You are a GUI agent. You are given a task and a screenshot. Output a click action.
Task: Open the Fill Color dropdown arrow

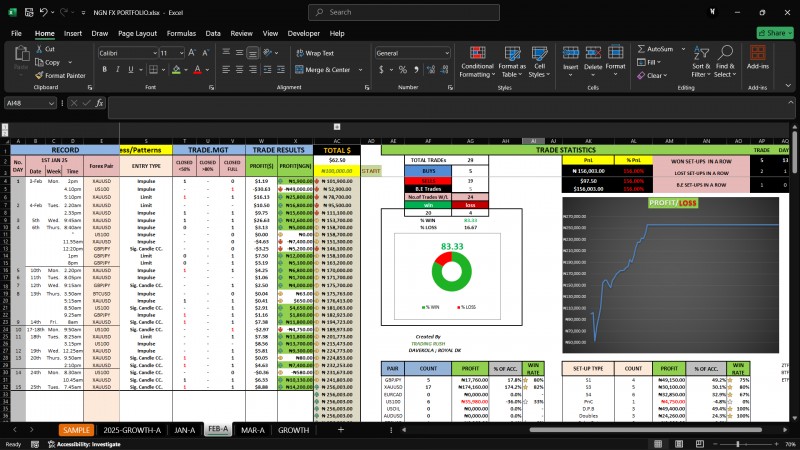[x=186, y=69]
